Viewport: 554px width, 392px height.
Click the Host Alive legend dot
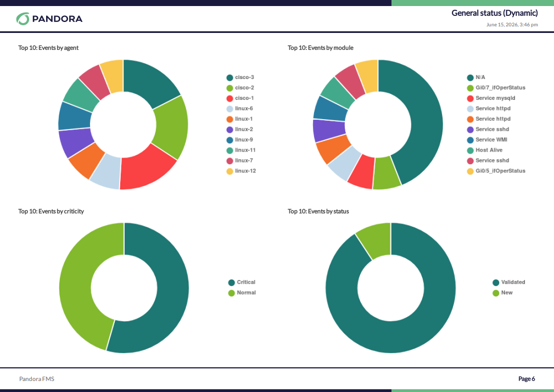tap(470, 151)
